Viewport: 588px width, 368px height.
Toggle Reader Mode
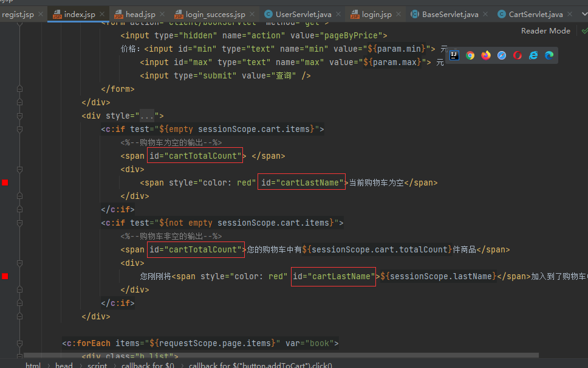(545, 31)
